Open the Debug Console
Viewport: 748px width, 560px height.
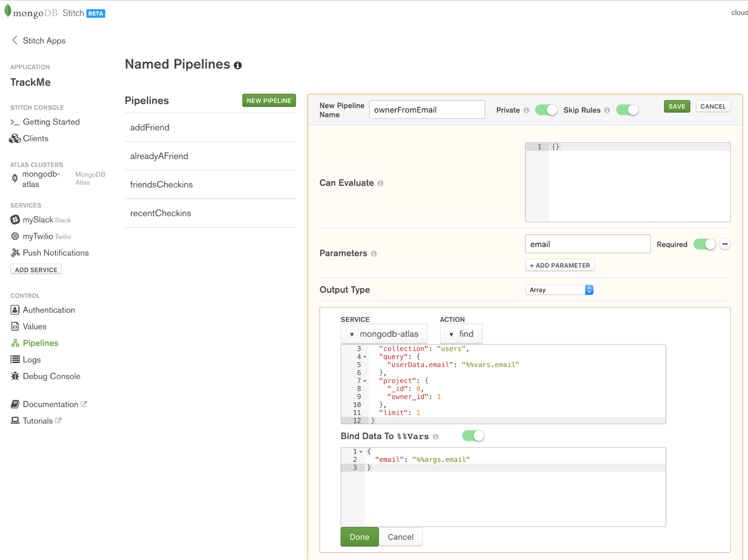point(51,376)
